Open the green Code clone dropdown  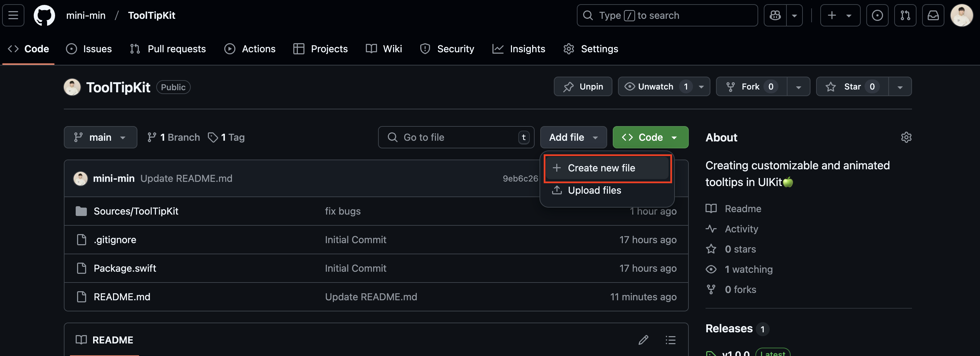click(x=650, y=137)
